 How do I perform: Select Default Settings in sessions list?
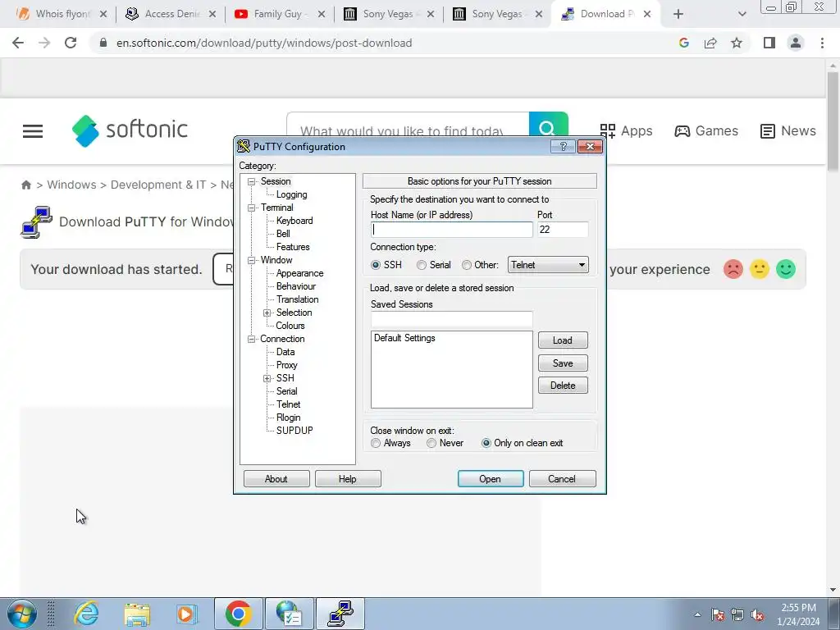point(404,338)
